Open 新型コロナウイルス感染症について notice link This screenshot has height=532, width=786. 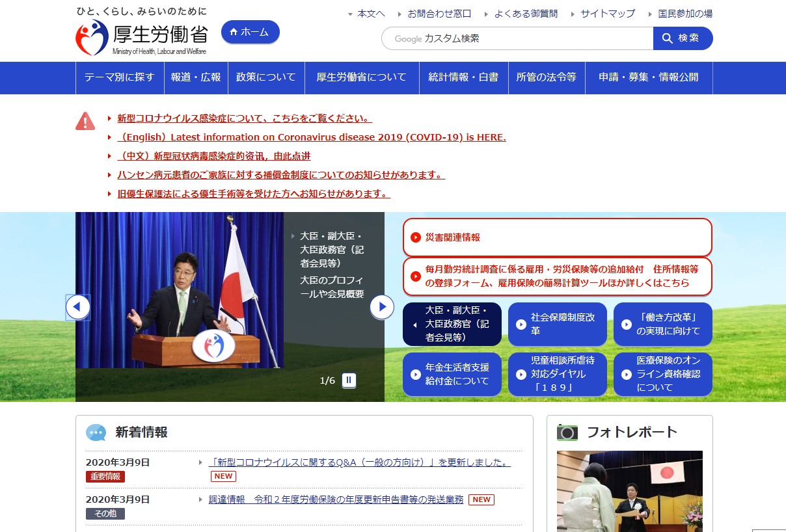click(245, 118)
